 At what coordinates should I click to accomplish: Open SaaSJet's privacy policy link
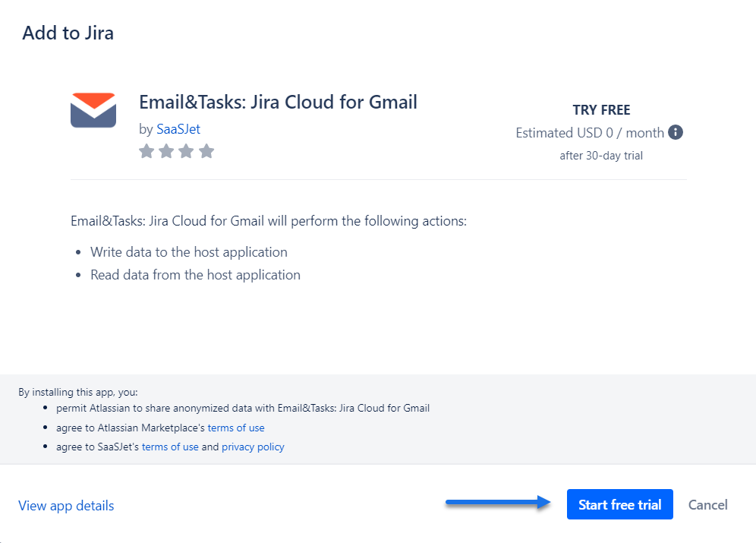pos(253,447)
